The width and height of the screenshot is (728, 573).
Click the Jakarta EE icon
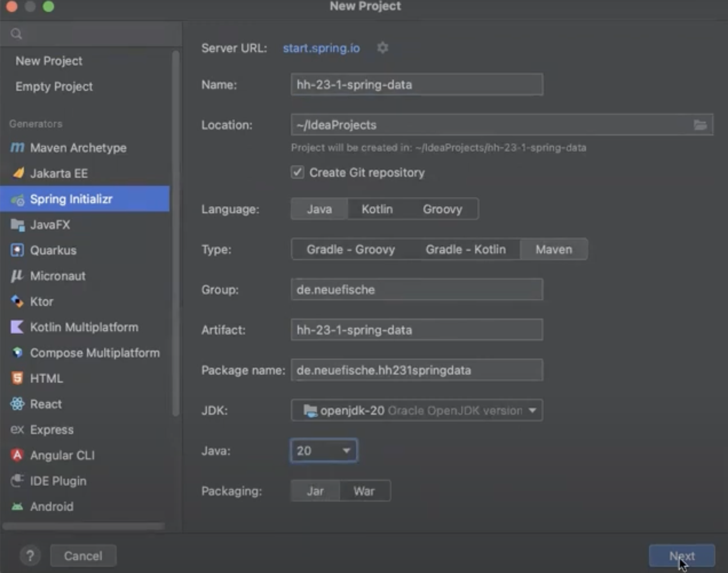tap(18, 173)
